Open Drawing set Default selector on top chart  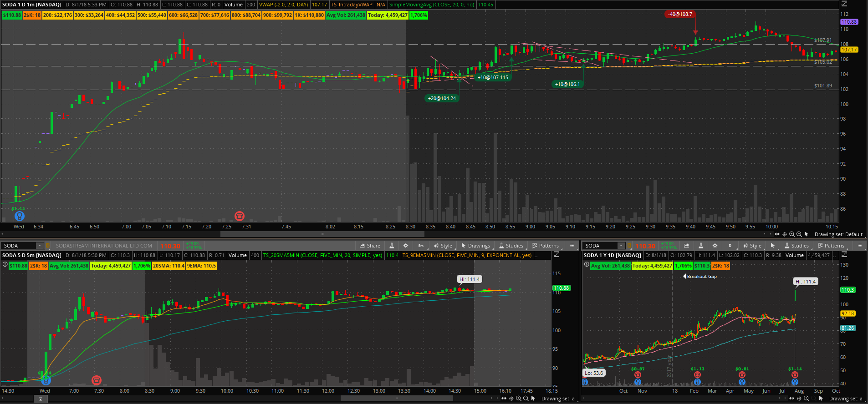(x=838, y=234)
